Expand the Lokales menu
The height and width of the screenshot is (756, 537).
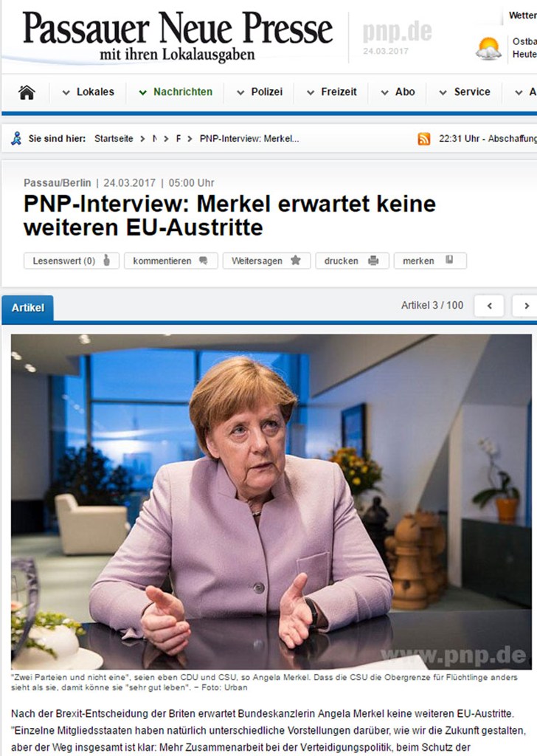tap(88, 92)
